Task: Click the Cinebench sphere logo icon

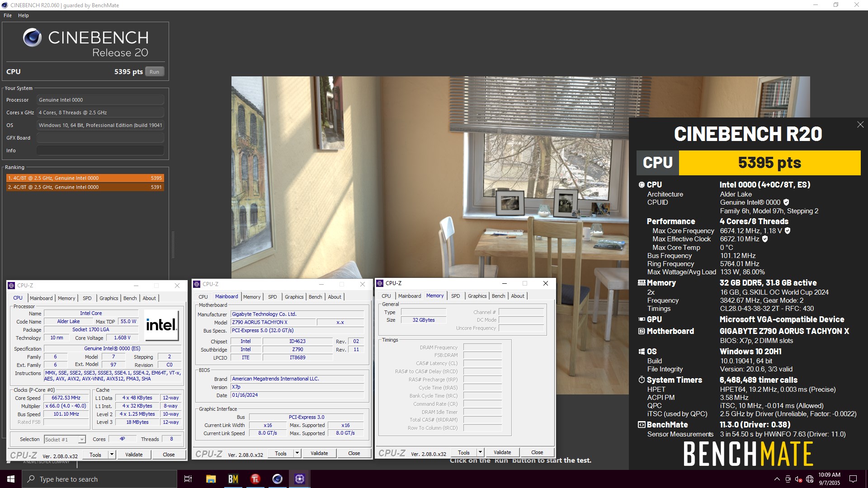Action: point(32,38)
